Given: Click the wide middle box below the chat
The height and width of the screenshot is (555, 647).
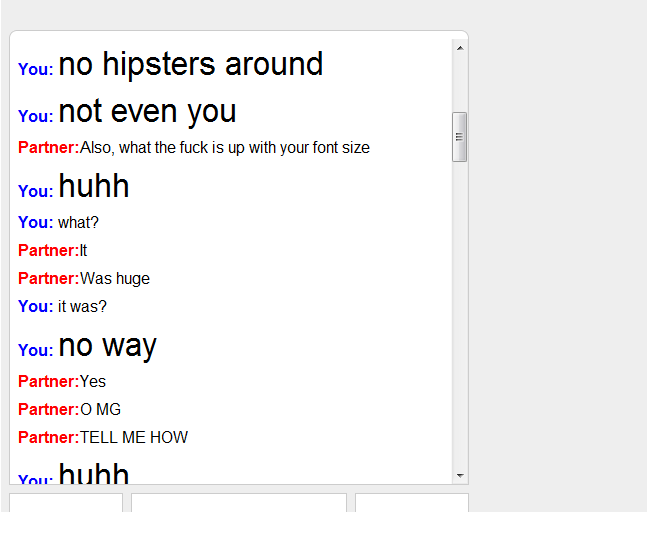Looking at the screenshot, I should click(239, 503).
